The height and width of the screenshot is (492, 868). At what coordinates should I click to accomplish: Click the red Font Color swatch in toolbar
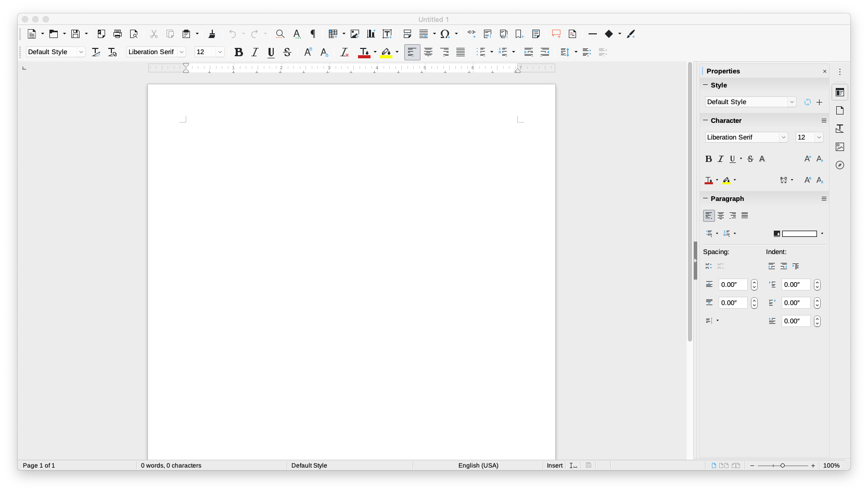(364, 52)
